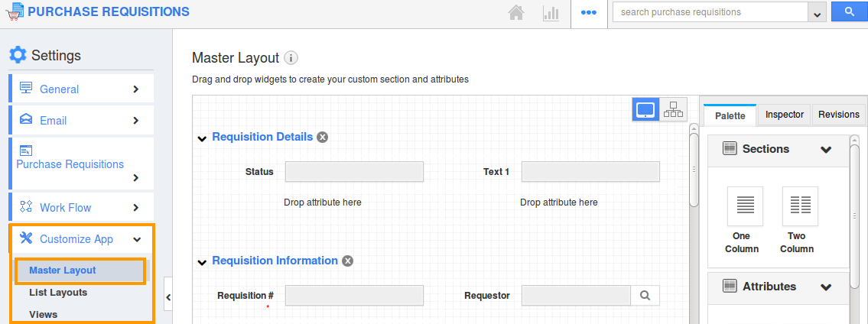Open the reports bar chart icon
Screen dimensions: 868x324
click(x=551, y=13)
